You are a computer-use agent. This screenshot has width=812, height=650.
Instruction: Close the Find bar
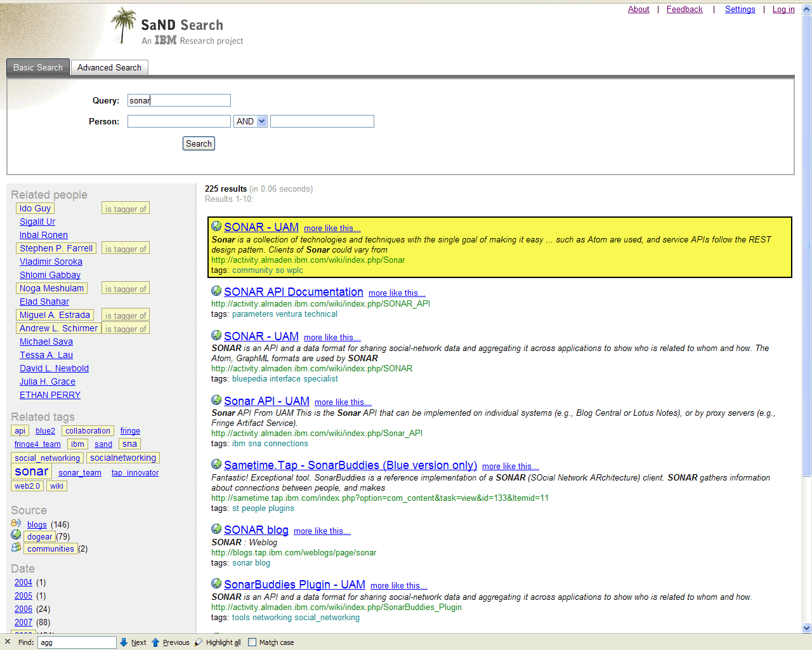coord(8,642)
